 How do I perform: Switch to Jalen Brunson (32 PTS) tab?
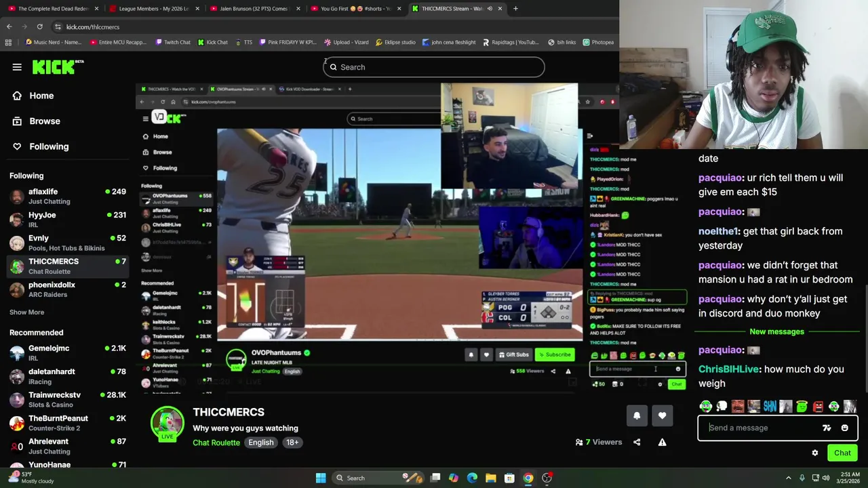point(254,9)
